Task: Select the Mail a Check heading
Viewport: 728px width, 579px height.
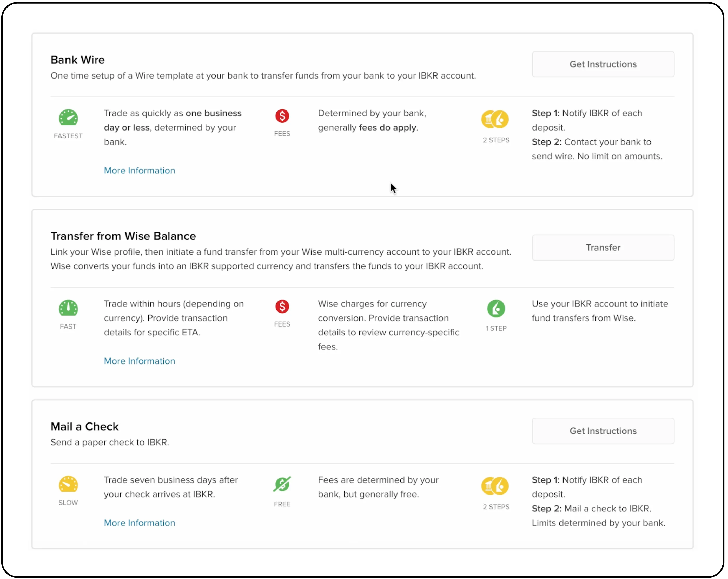Action: tap(85, 426)
